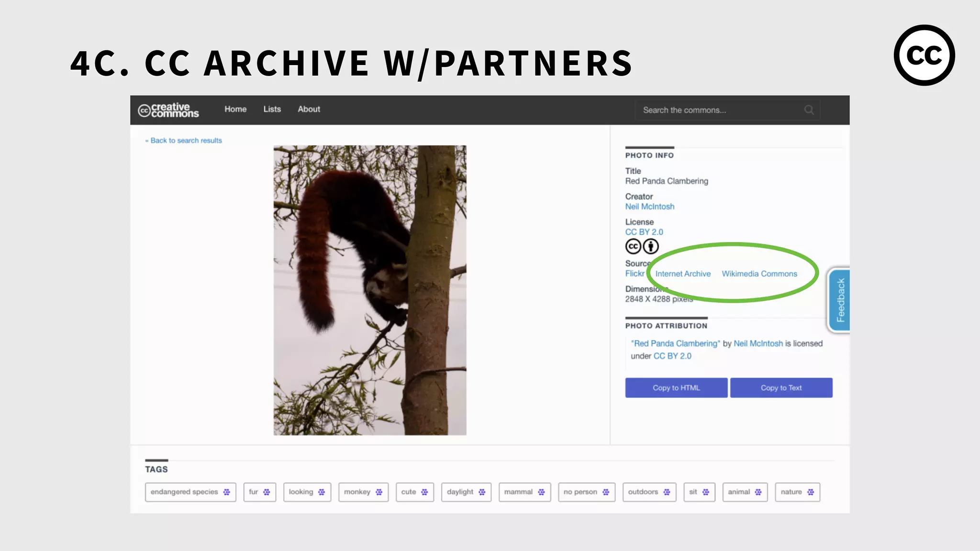Click the search magnifier icon
Viewport: 980px width, 551px height.
(809, 110)
